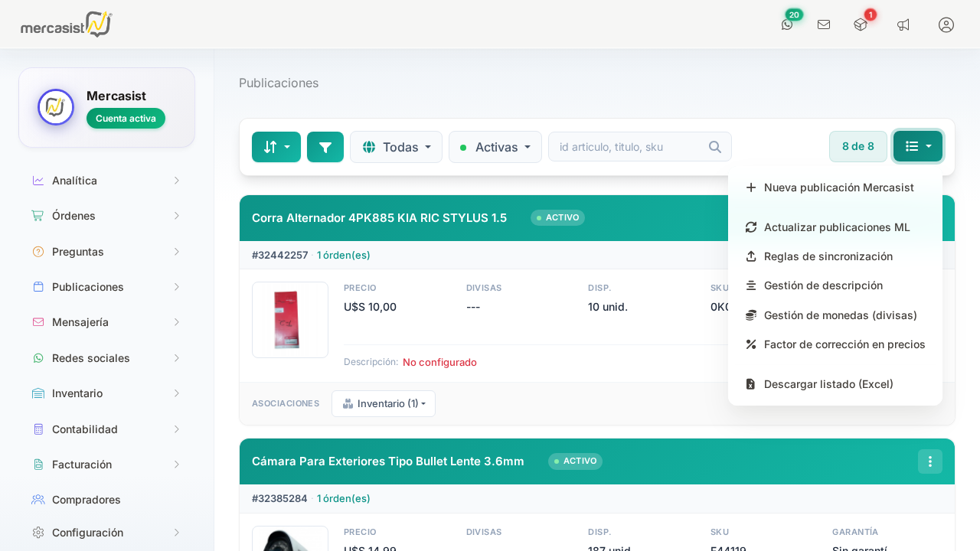Open the user profile icon

[946, 24]
